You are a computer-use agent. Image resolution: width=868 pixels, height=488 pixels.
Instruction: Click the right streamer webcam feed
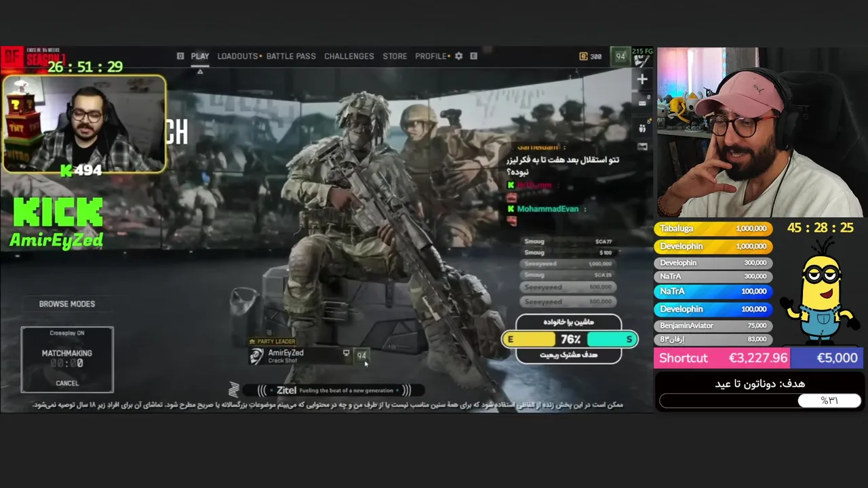759,132
